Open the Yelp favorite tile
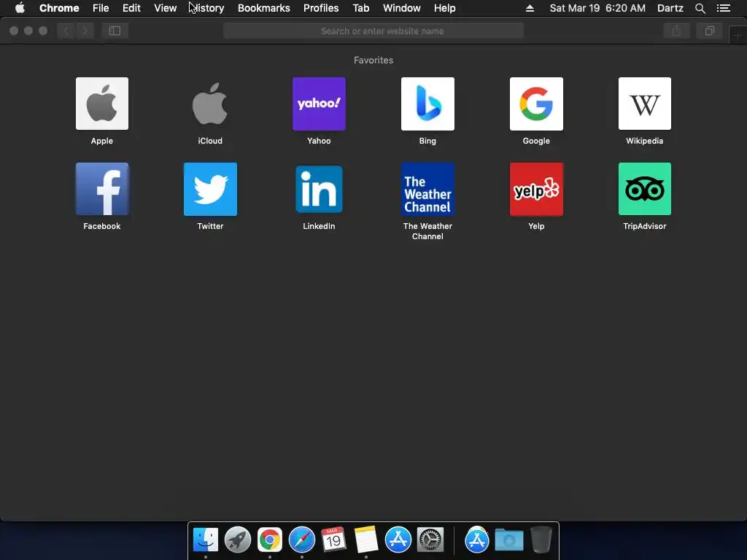 (x=536, y=189)
